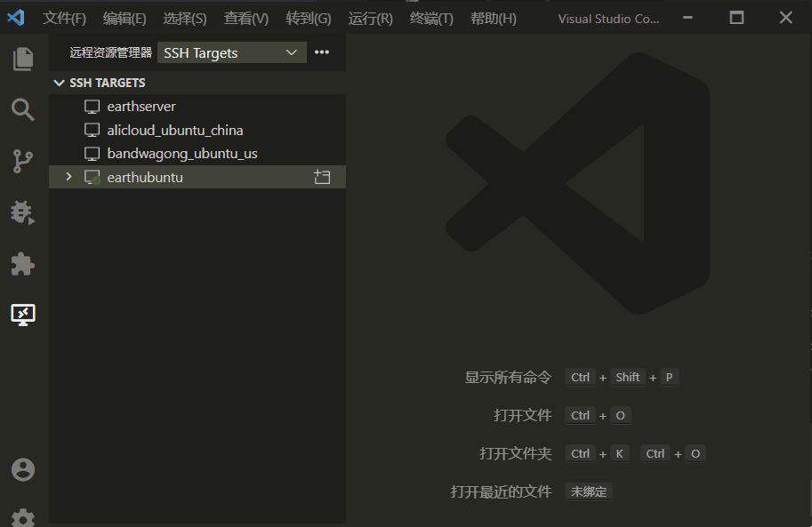Open the Manage gear icon
The image size is (812, 527).
pyautogui.click(x=23, y=516)
